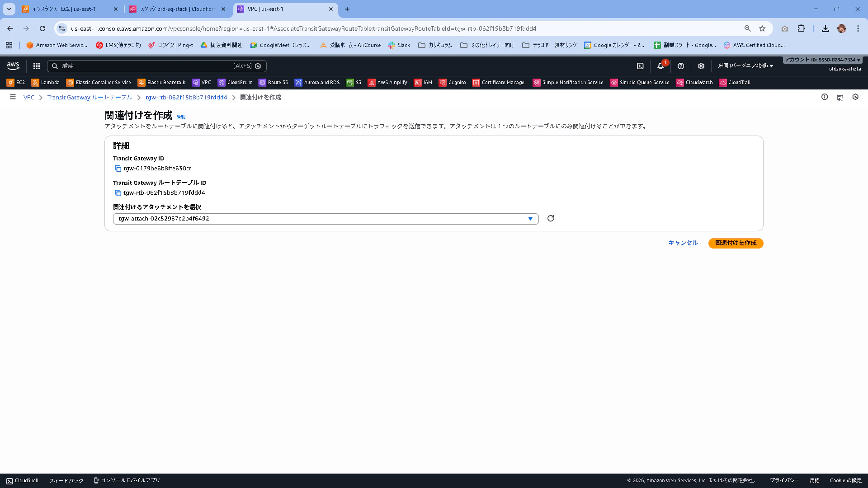Open the VPC favorites shortcut
868x488 pixels.
pos(202,83)
